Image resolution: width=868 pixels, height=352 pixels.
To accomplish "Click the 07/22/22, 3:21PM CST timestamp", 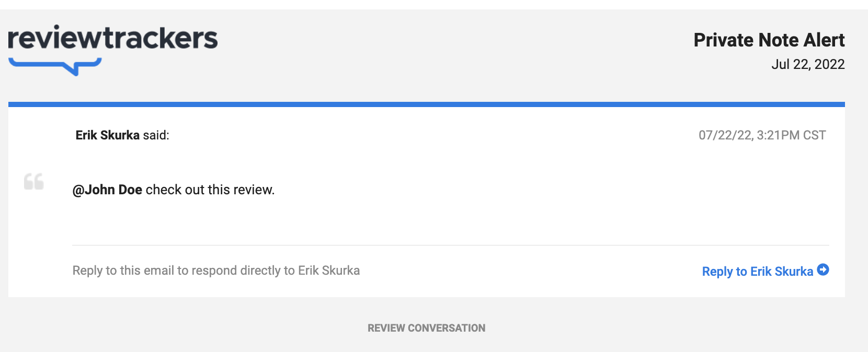I will [x=762, y=135].
